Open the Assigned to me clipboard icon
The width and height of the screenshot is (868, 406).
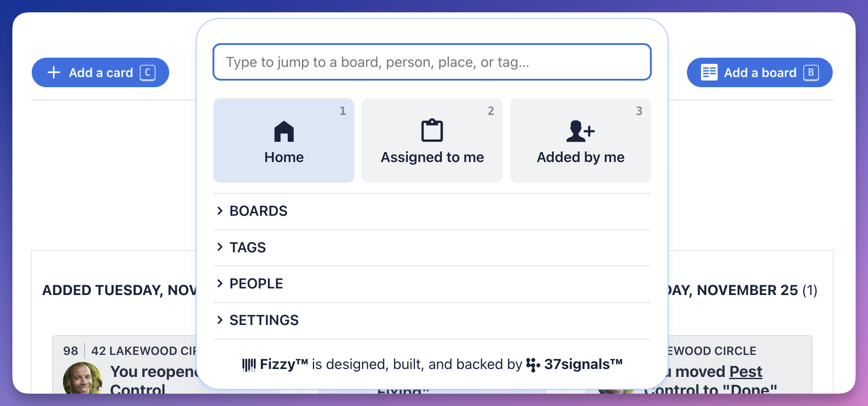[432, 131]
